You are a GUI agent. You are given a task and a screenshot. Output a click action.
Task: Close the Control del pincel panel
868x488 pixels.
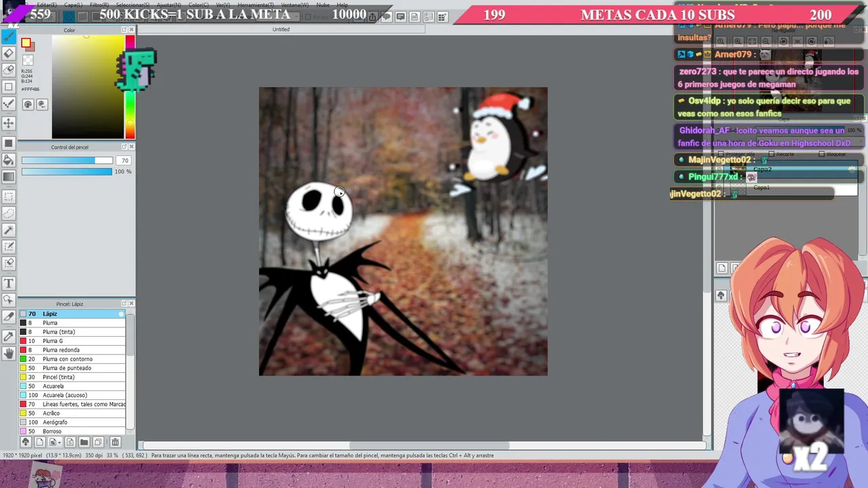coord(132,147)
